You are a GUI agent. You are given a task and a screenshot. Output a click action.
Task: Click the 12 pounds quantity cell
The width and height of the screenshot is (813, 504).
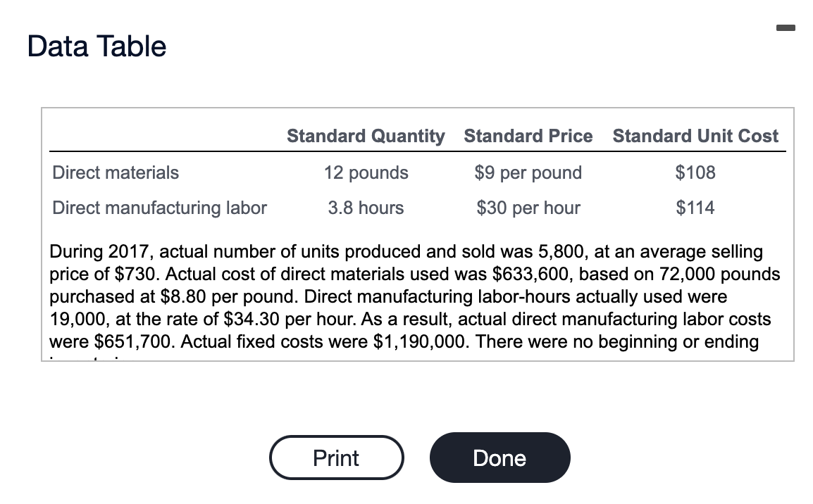click(x=366, y=172)
